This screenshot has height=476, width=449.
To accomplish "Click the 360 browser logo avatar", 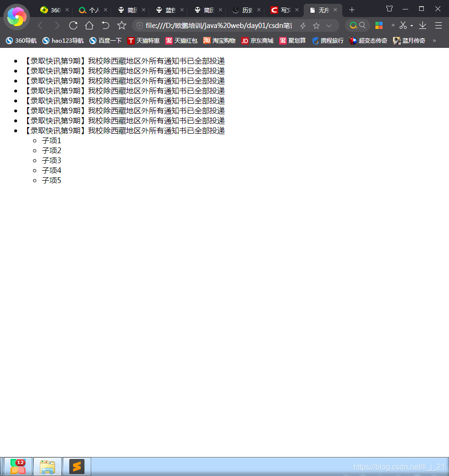I will coord(17,17).
